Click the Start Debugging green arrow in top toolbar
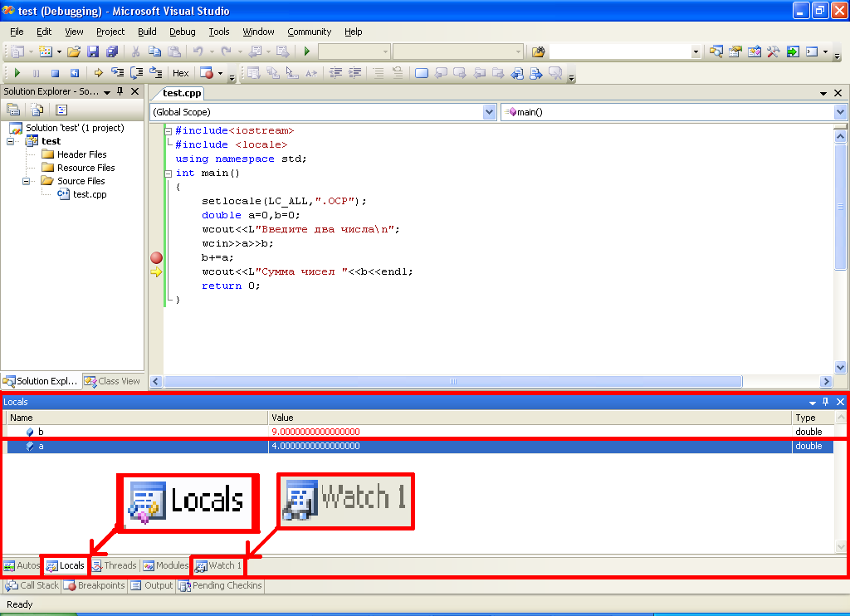This screenshot has height=616, width=850. 307,51
